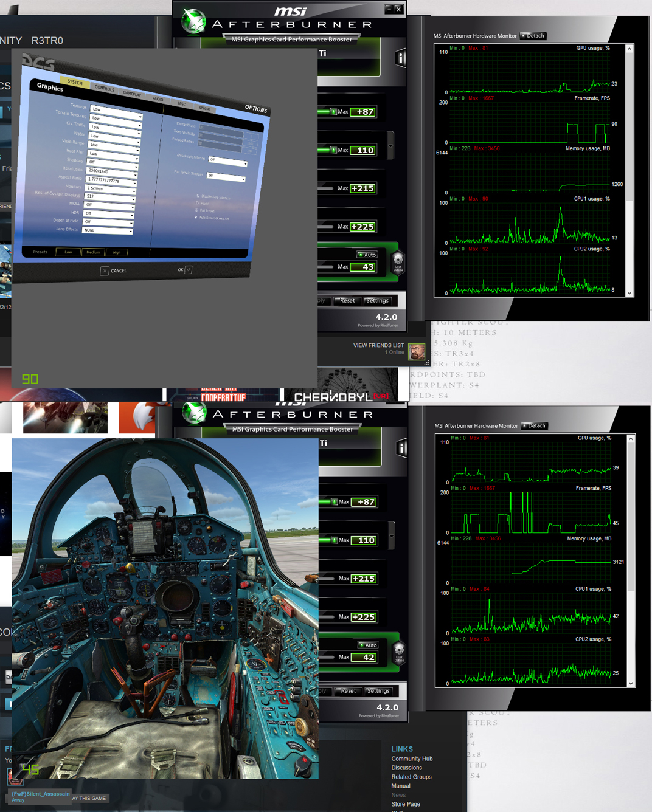The height and width of the screenshot is (812, 652).
Task: Click scroll-up arrow in monitor showing GPU usage 39
Action: click(x=631, y=439)
